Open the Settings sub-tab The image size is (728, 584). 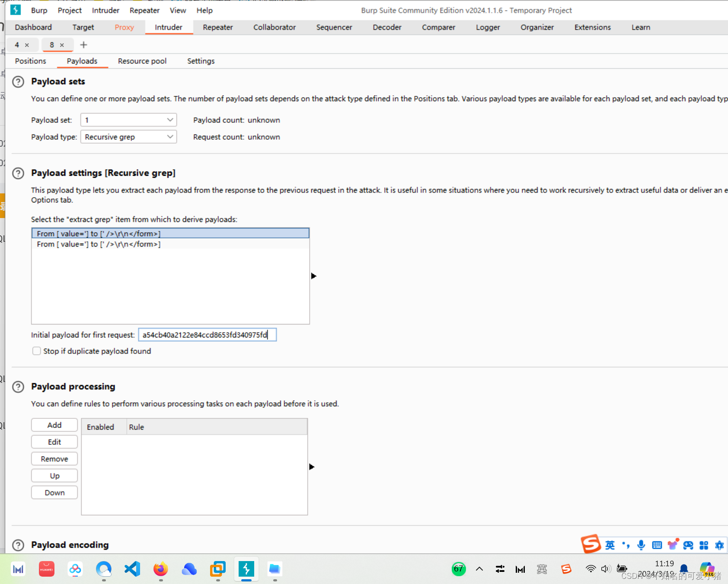[201, 61]
